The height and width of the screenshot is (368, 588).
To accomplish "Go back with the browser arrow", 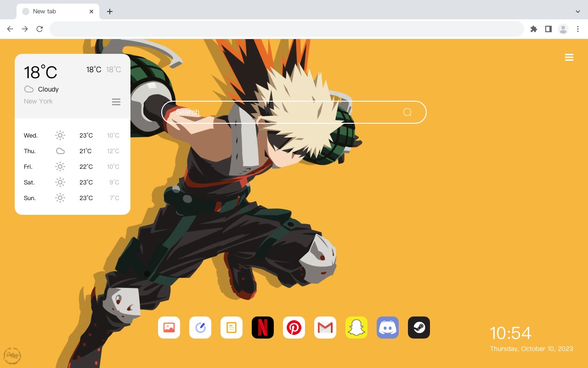I will click(10, 29).
